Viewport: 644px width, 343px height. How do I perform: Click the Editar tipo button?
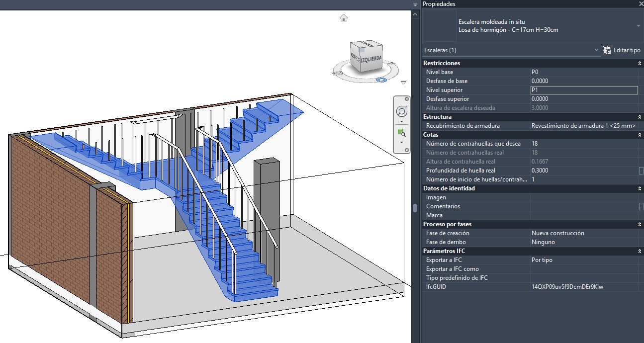[x=622, y=50]
